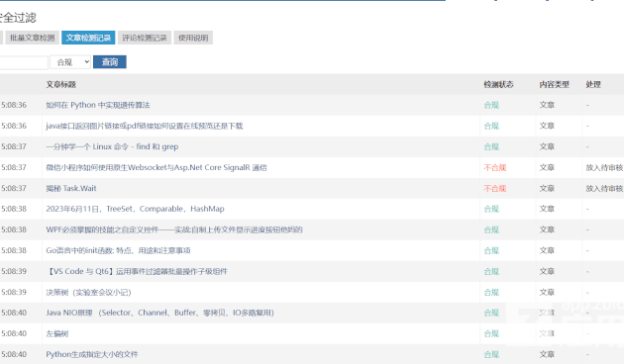Click 文章 type cell in the Go语言 init row

pos(547,251)
